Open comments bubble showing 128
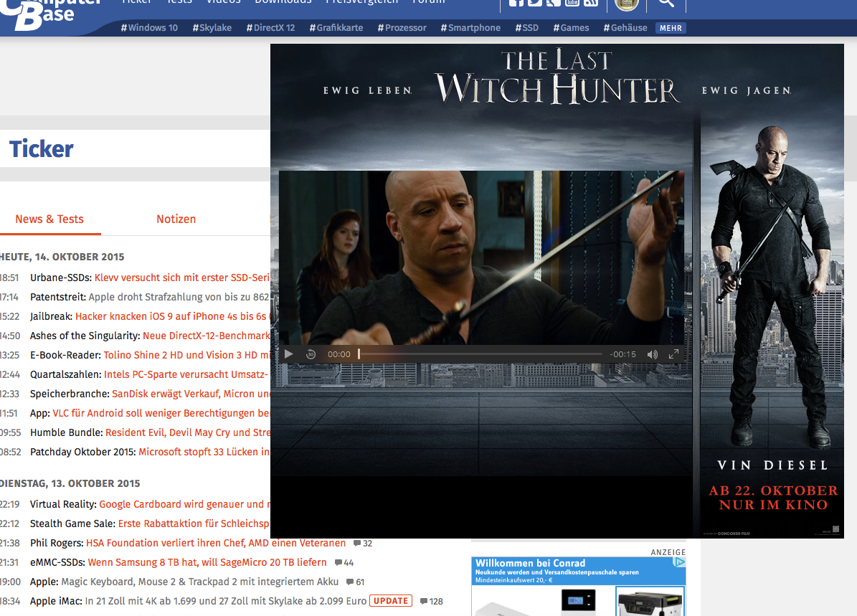857x616 pixels. [431, 601]
